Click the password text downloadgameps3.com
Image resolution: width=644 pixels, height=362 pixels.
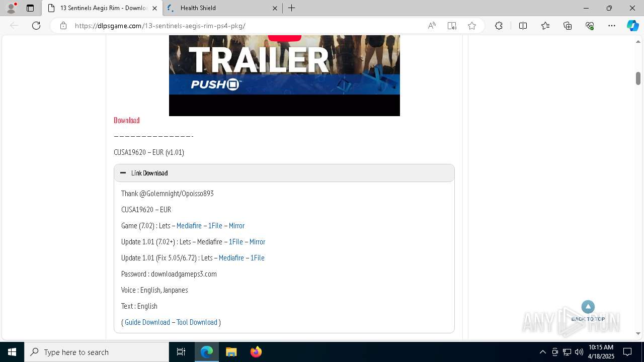184,274
